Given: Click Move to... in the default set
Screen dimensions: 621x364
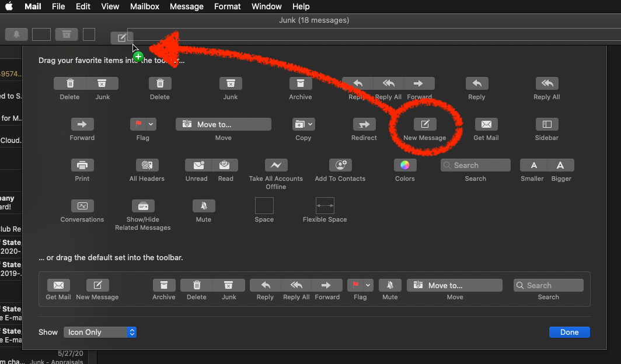Looking at the screenshot, I should (455, 285).
